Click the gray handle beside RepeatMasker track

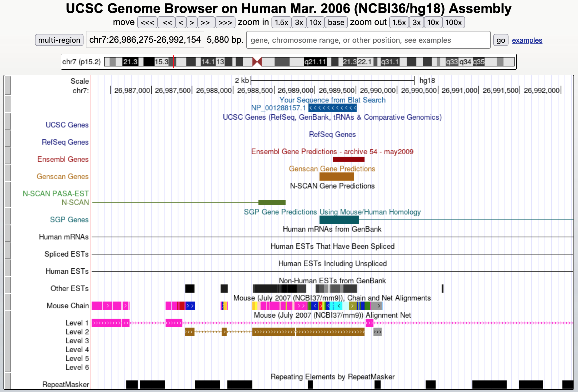[x=7, y=381]
